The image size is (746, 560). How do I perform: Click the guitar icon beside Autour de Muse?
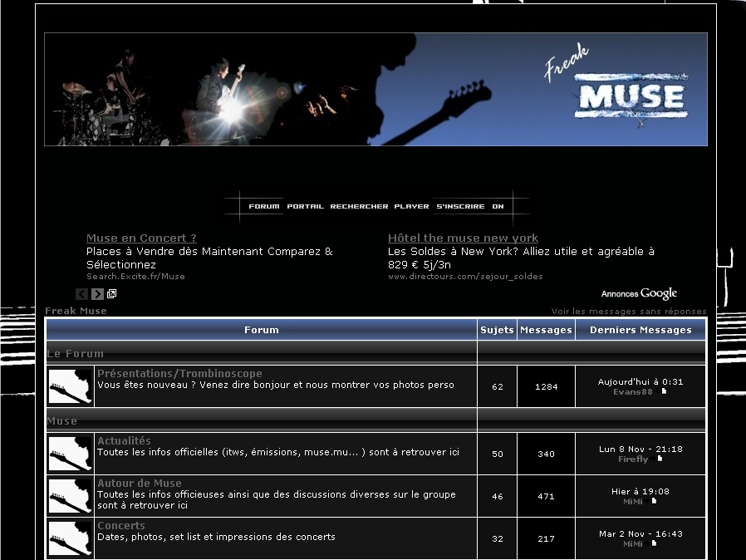(x=71, y=496)
